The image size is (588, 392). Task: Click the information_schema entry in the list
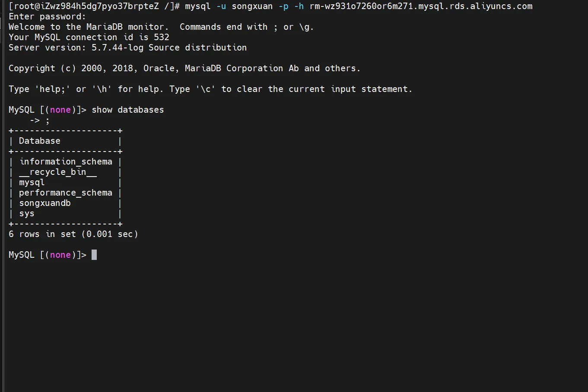point(66,161)
